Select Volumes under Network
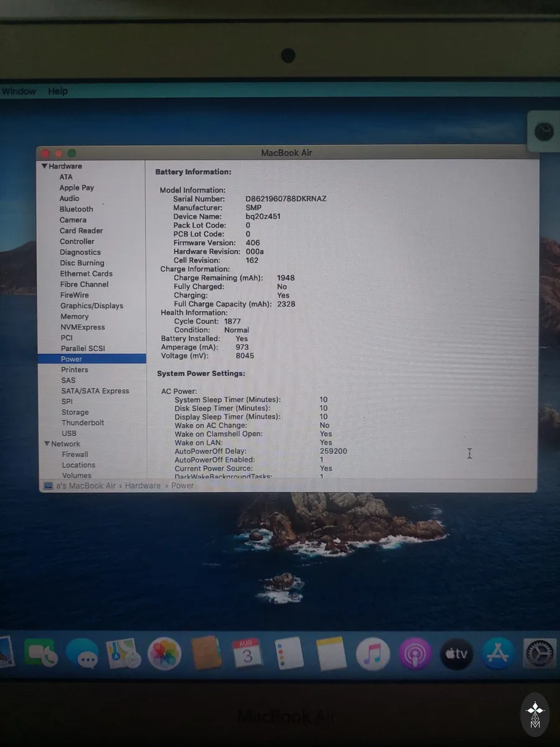Viewport: 560px width, 747px height. click(77, 476)
